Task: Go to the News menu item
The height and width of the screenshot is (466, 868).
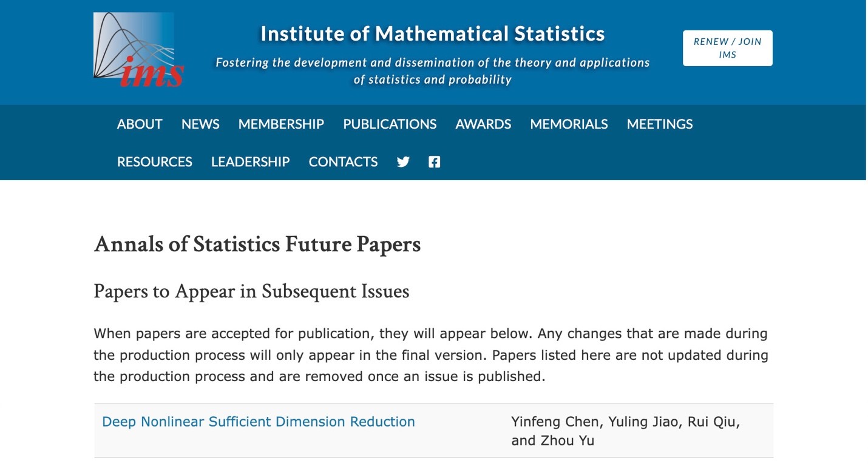Action: point(200,124)
